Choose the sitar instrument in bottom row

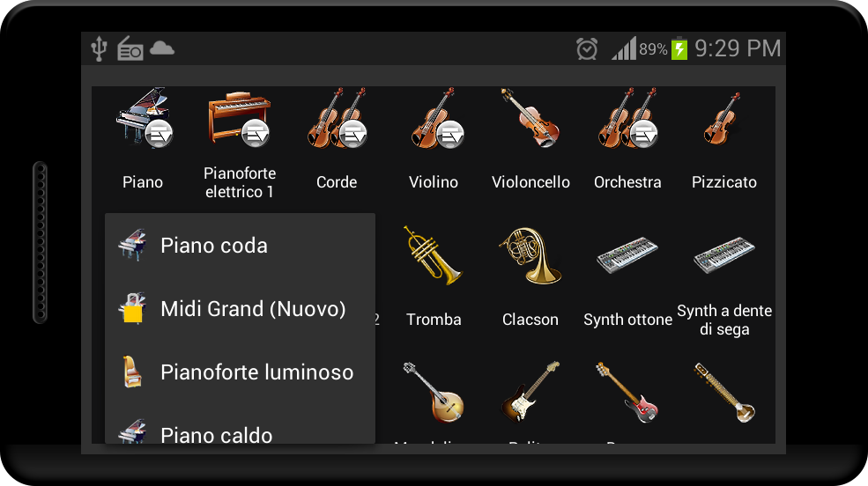point(724,392)
